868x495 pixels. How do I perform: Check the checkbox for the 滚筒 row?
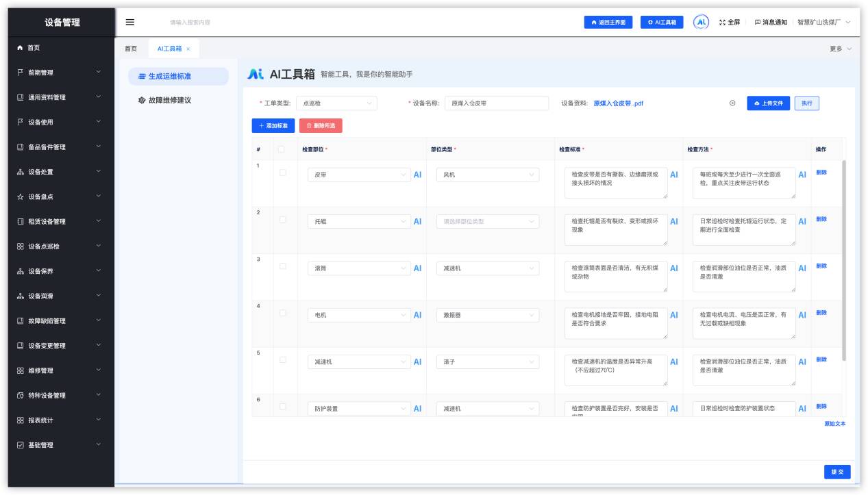coord(283,266)
